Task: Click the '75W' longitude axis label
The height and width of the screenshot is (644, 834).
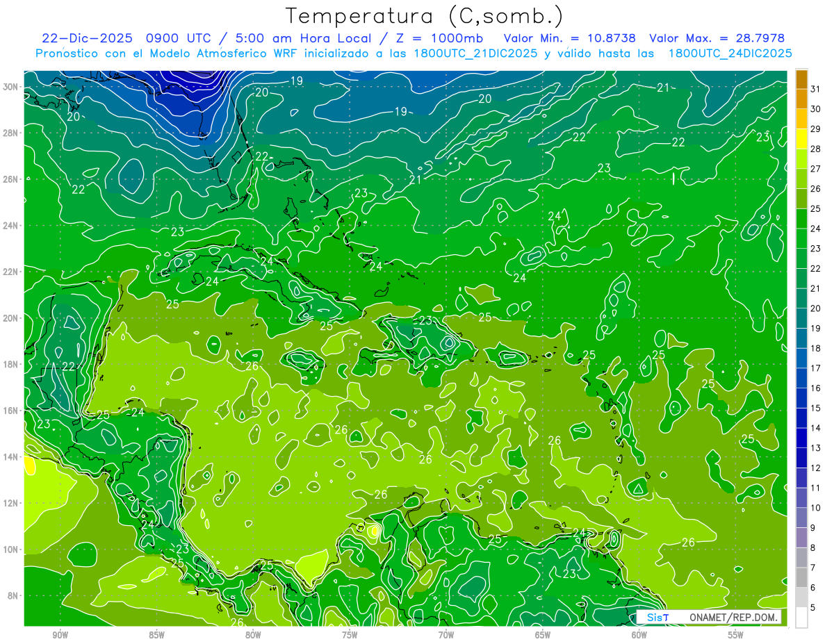Action: pos(350,635)
